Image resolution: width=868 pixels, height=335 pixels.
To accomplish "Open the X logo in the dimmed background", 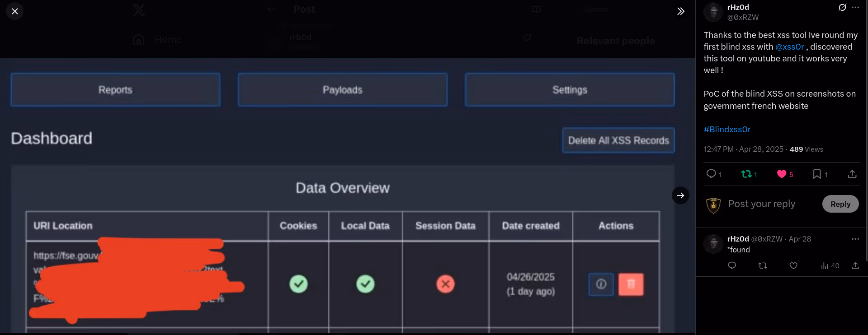I will click(x=139, y=9).
